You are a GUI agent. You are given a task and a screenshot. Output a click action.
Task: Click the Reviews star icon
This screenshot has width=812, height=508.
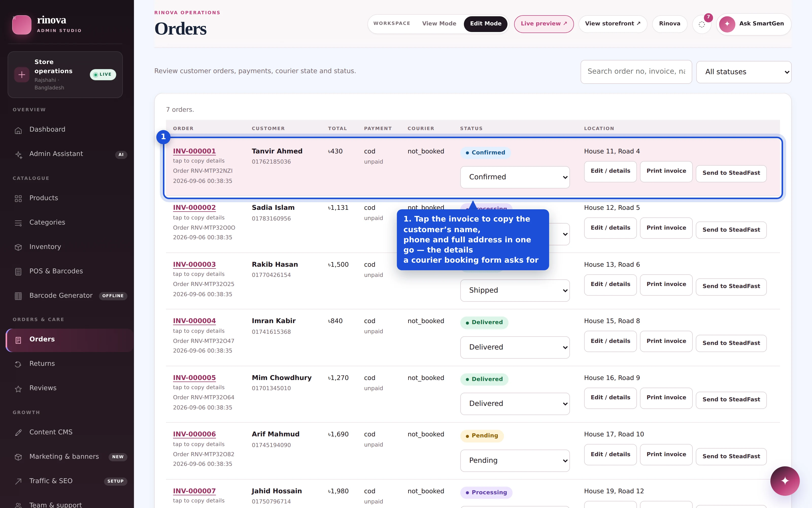19,389
